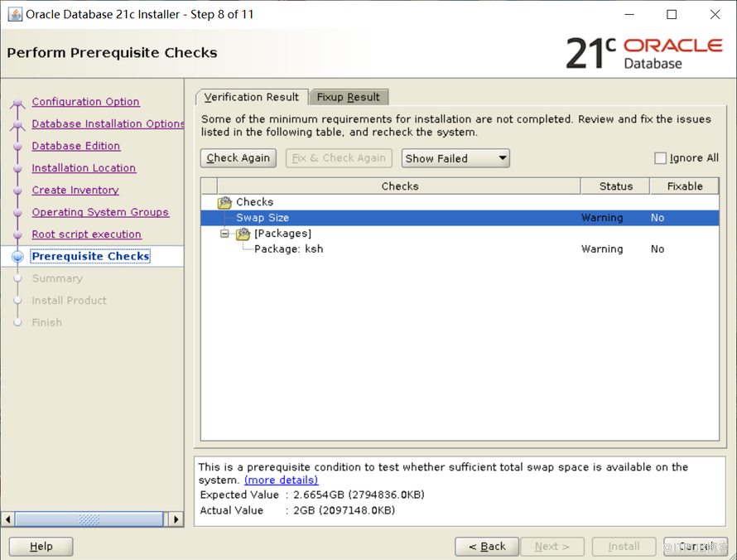Switch to the Verification Result tab

(x=252, y=97)
